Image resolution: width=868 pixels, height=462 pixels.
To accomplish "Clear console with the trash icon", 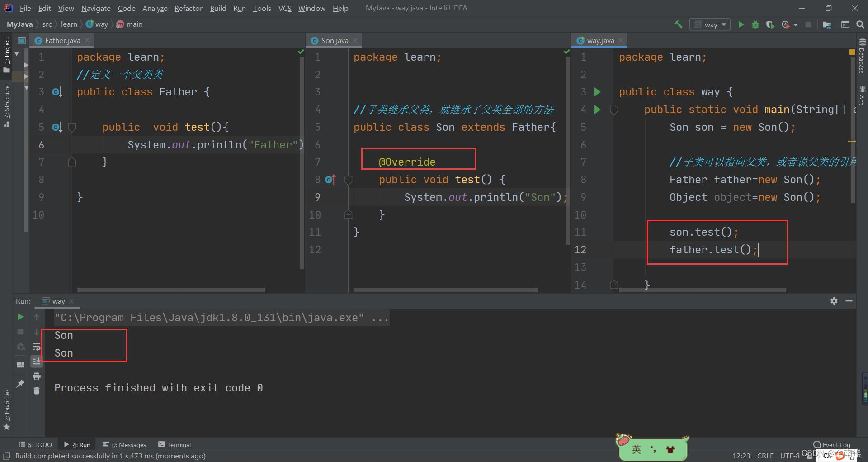I will pos(37,391).
